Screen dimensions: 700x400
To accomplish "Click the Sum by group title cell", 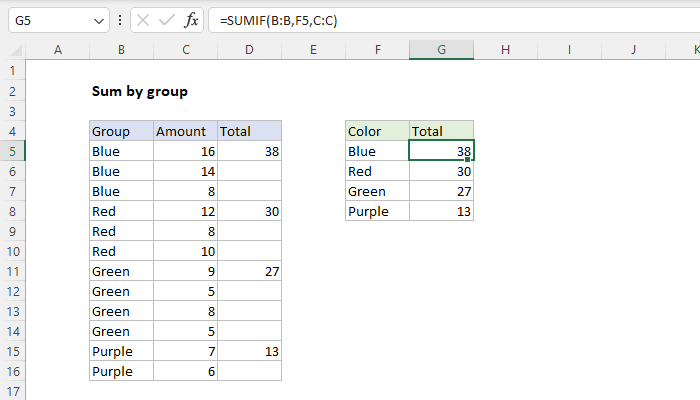I will 139,91.
